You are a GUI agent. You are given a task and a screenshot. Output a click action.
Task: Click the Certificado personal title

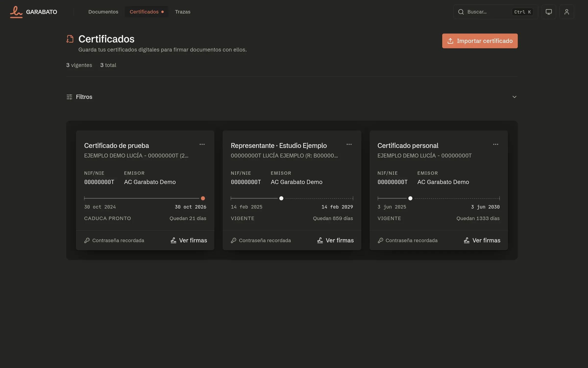408,146
